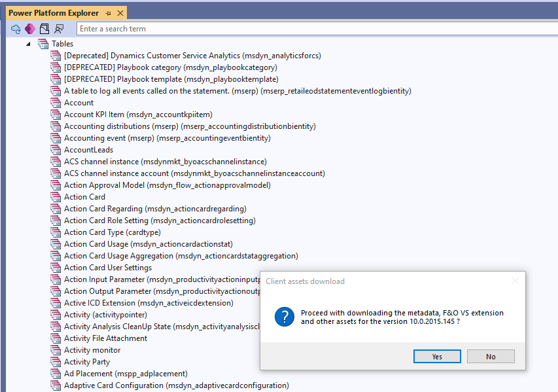Select Account KPI Item table

138,115
